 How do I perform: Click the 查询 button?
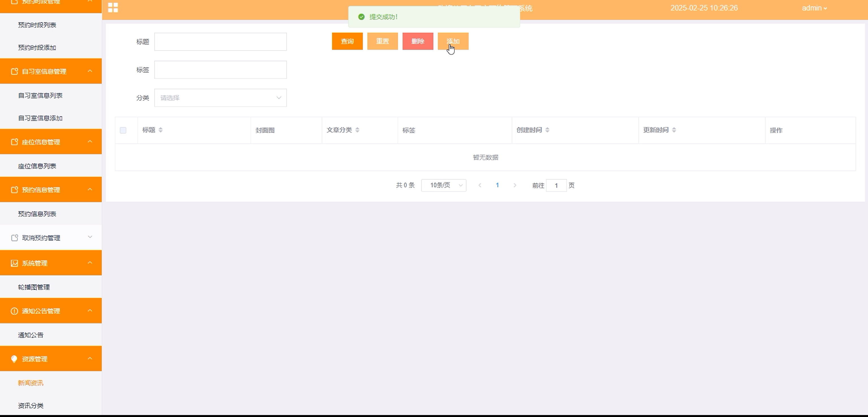(347, 42)
